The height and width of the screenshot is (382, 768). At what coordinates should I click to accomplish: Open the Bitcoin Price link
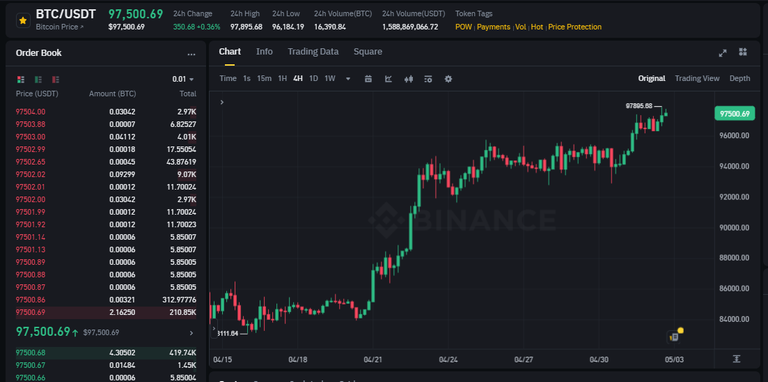point(59,27)
